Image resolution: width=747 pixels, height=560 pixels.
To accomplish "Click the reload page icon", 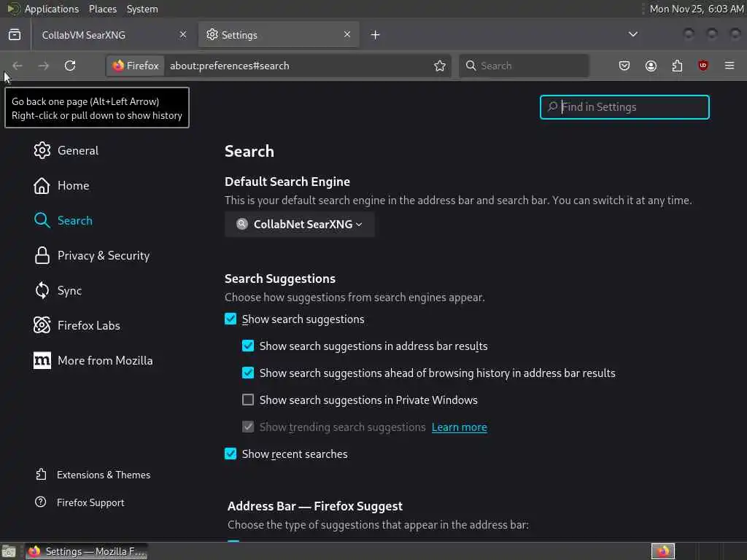I will [70, 66].
